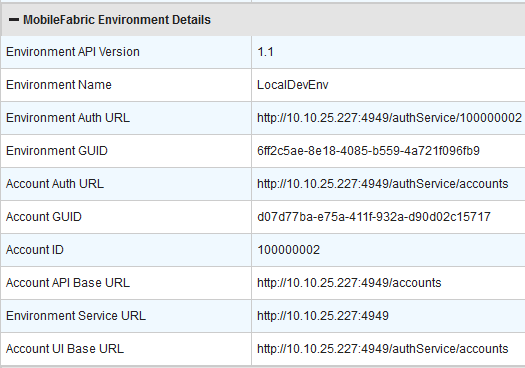
Task: Select the Environment Auth URL label
Action: click(68, 118)
